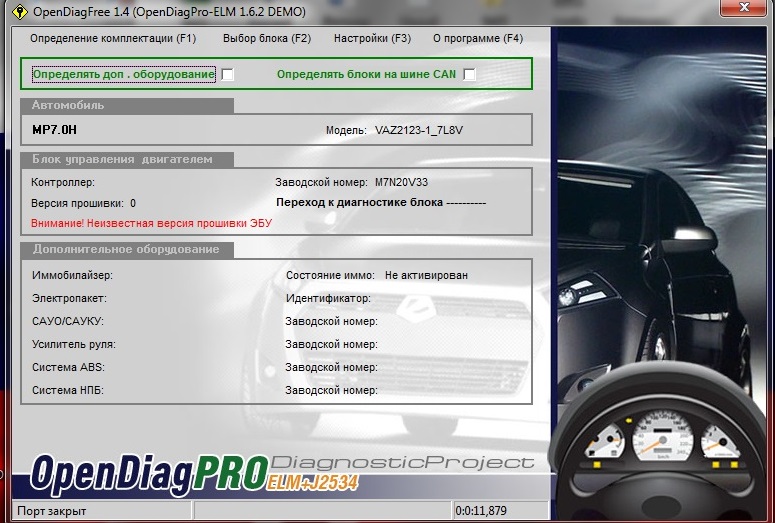775x523 pixels.
Task: Click the dashboard instrument cluster image
Action: [663, 440]
